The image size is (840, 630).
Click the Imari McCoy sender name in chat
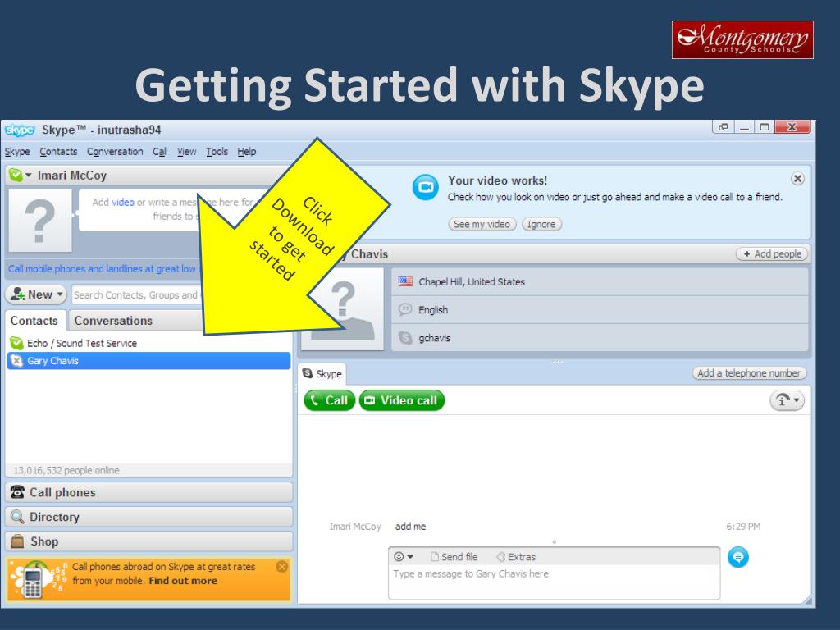click(x=354, y=527)
